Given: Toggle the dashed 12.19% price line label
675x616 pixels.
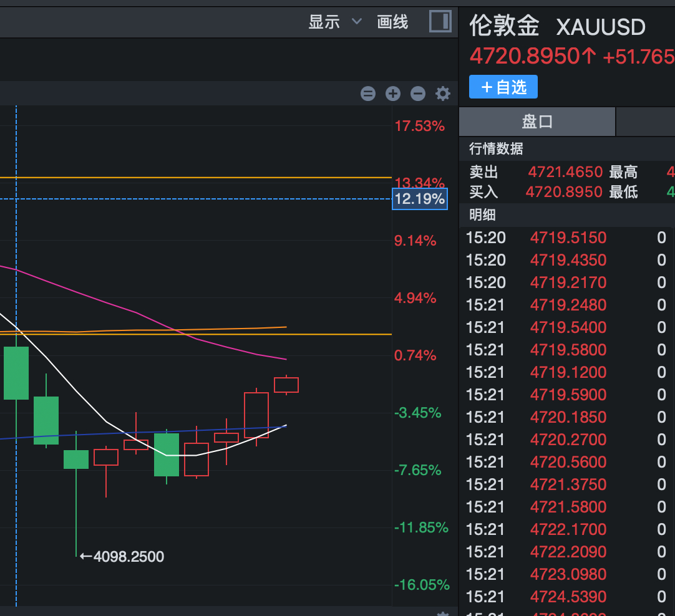Looking at the screenshot, I should tap(419, 198).
